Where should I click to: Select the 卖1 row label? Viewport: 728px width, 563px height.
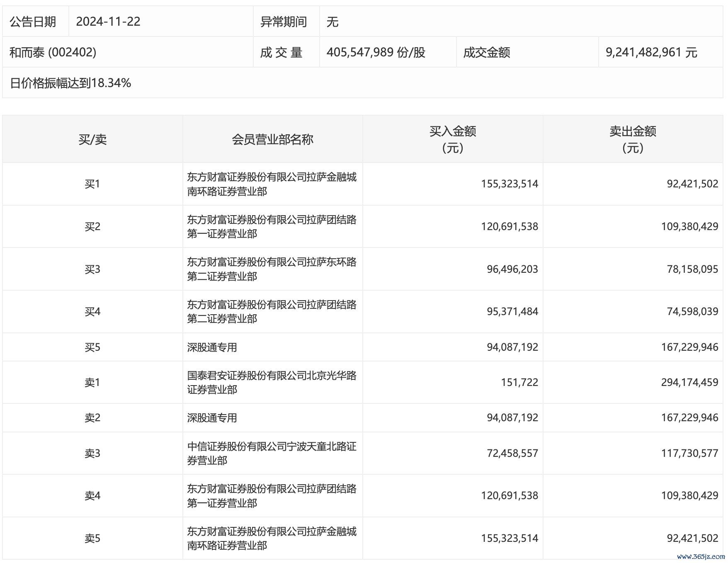point(92,382)
